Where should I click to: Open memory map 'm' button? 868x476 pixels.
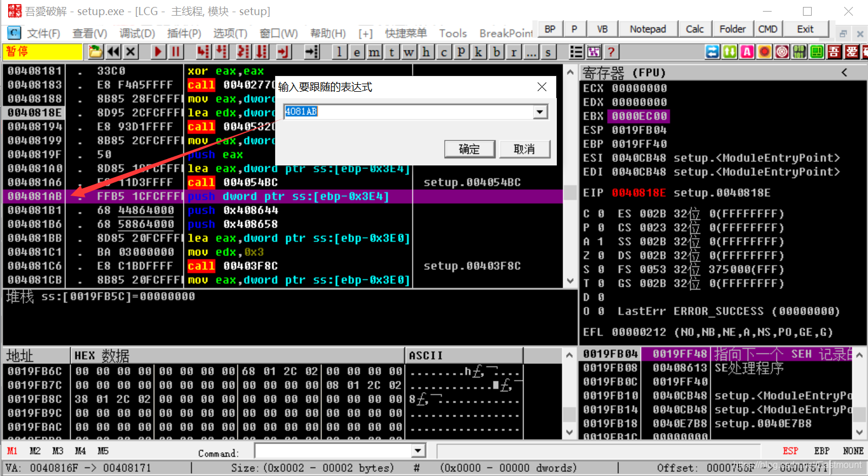374,52
